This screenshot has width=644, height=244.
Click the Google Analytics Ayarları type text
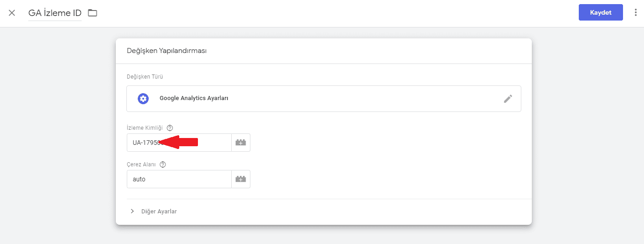194,98
